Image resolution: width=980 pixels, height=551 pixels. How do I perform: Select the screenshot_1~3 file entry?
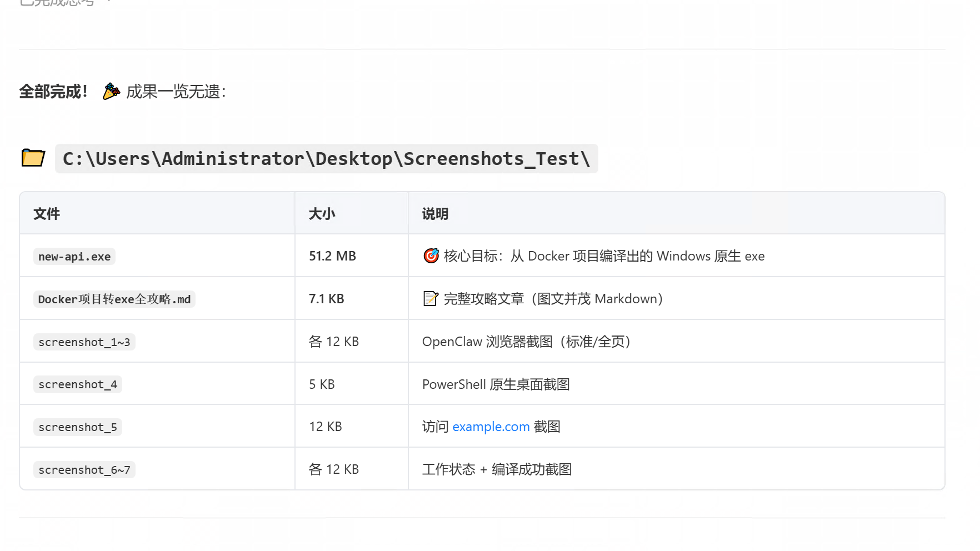point(84,342)
